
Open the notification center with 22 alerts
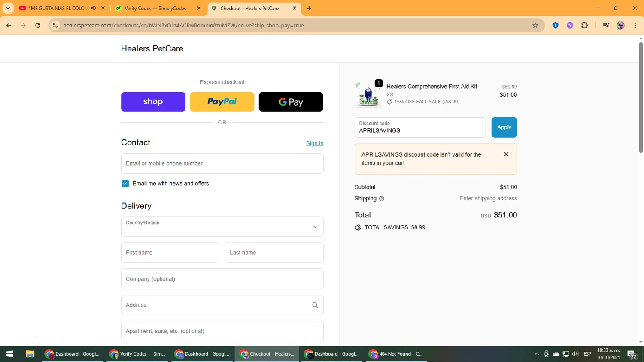[632, 354]
